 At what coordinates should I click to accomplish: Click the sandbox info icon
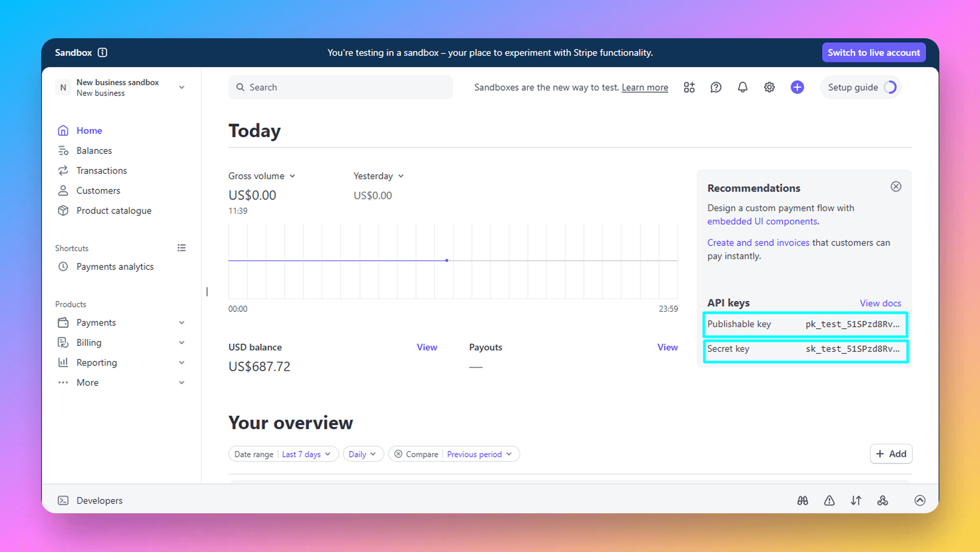[102, 52]
